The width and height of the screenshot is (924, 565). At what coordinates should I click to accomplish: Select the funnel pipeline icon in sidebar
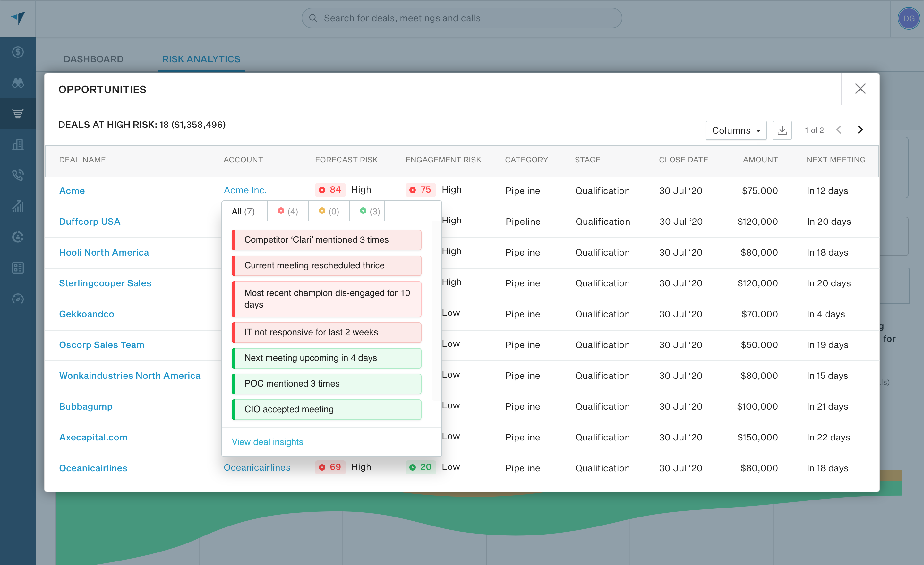coord(18,113)
